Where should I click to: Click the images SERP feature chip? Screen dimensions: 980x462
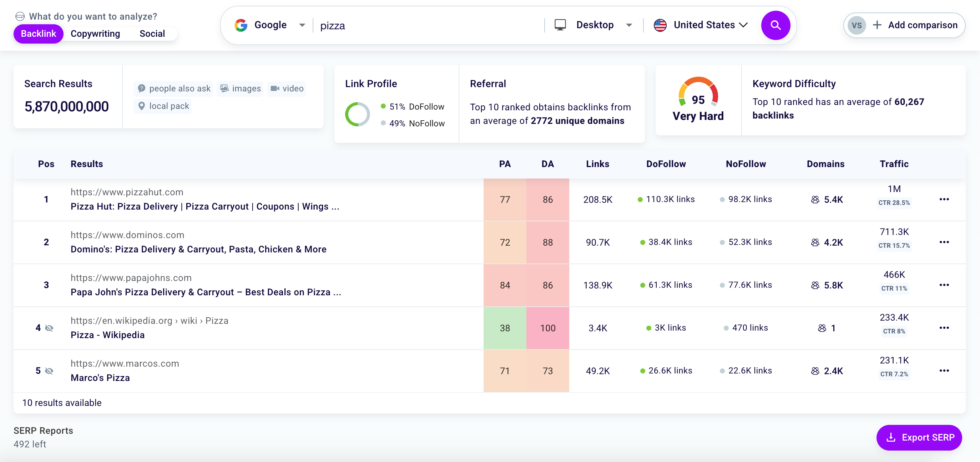coord(241,88)
